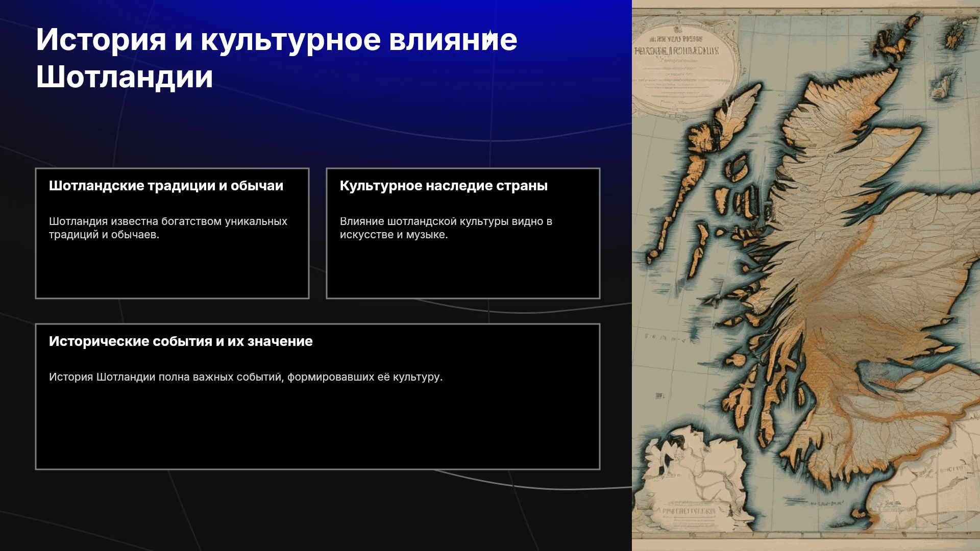Click the word "История" in the slide title

[x=101, y=40]
